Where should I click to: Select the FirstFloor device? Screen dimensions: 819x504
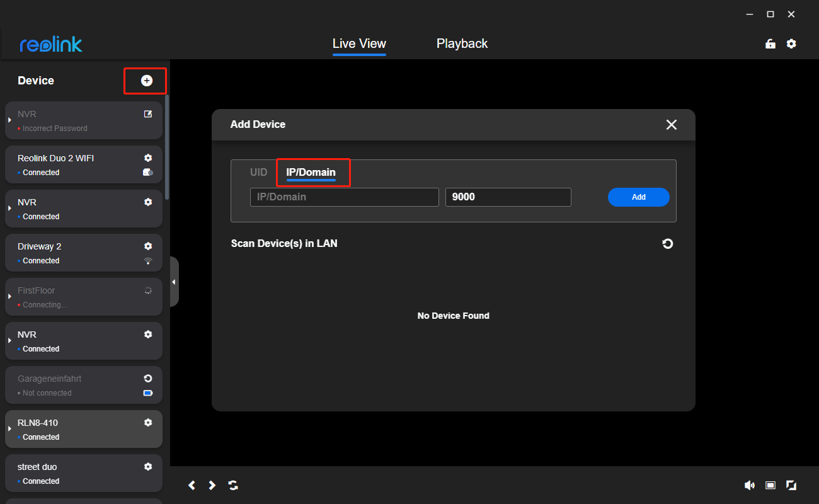click(x=84, y=297)
